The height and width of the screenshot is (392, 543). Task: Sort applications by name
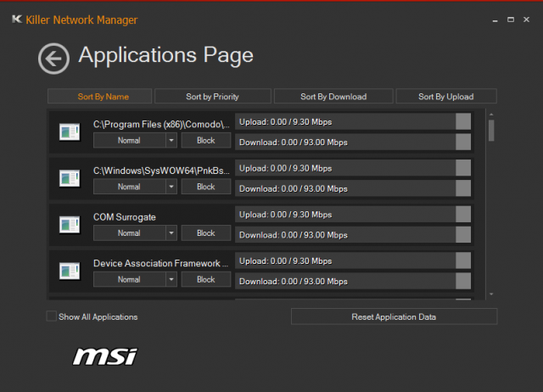(x=100, y=96)
